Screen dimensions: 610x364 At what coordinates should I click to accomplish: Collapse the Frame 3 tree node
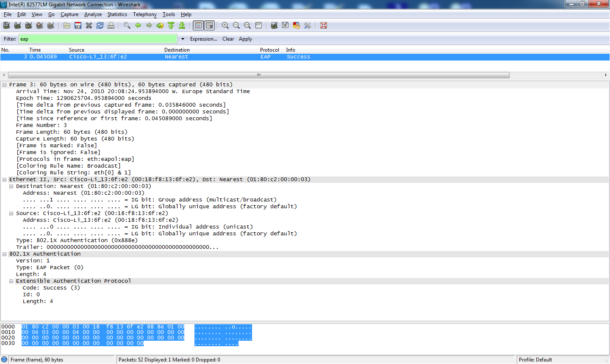(5, 85)
